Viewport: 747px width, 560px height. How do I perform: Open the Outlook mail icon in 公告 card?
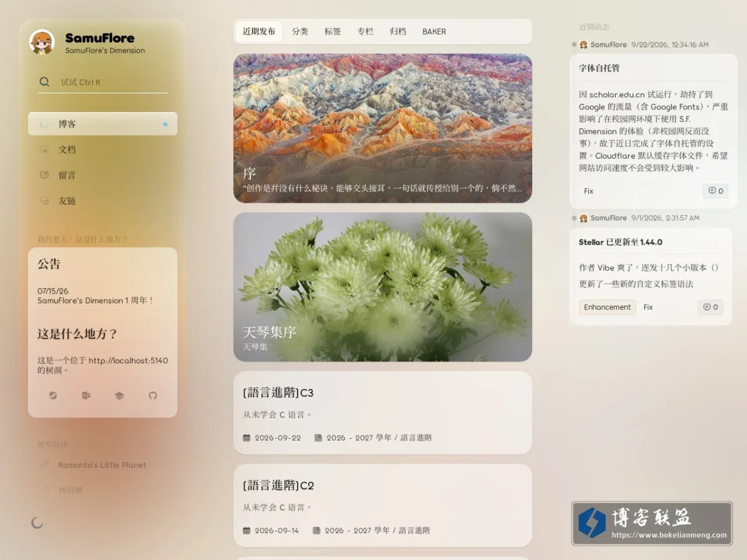point(86,395)
